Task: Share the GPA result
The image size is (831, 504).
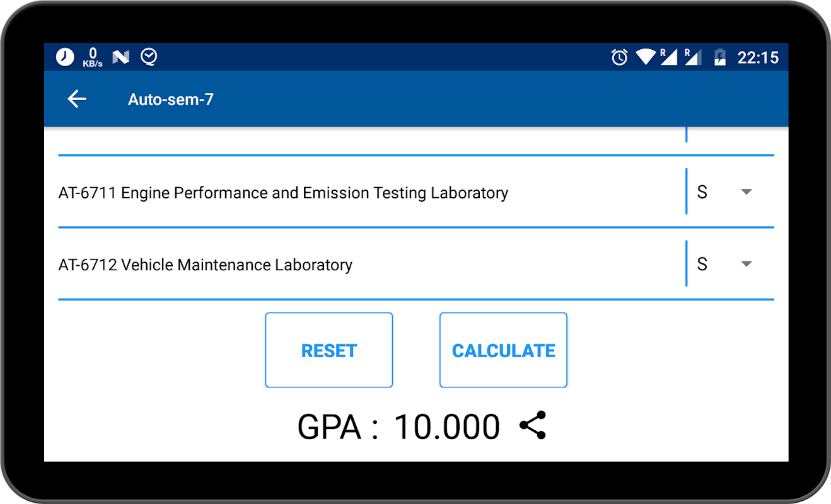Action: point(533,425)
